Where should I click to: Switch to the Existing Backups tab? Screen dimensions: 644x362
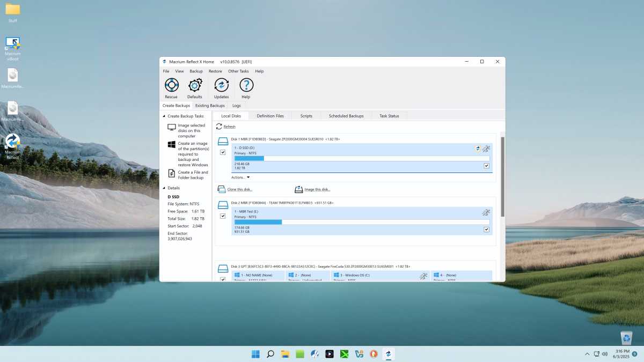click(210, 106)
